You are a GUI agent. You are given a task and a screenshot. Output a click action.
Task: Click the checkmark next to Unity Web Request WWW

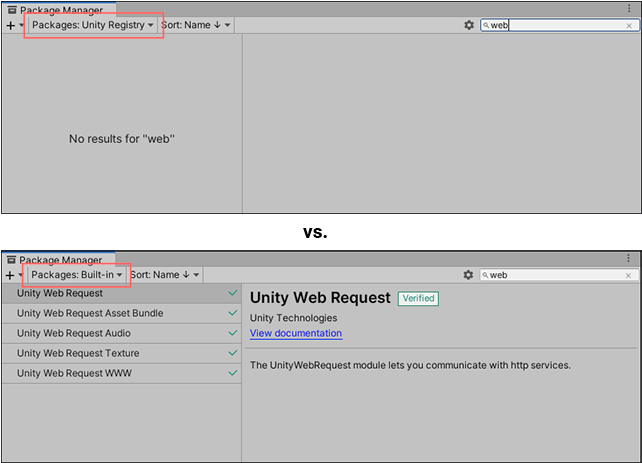(x=232, y=373)
